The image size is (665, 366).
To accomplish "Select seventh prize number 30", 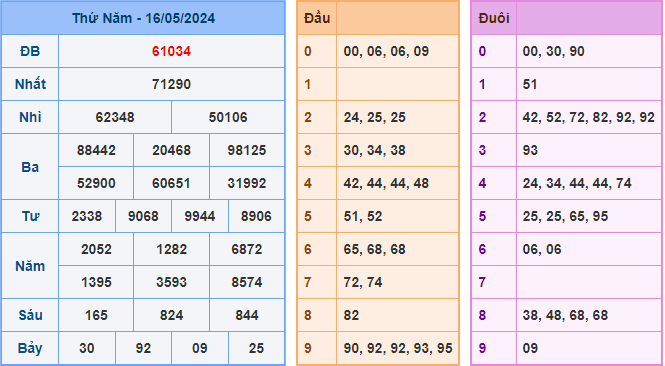I will pos(87,349).
